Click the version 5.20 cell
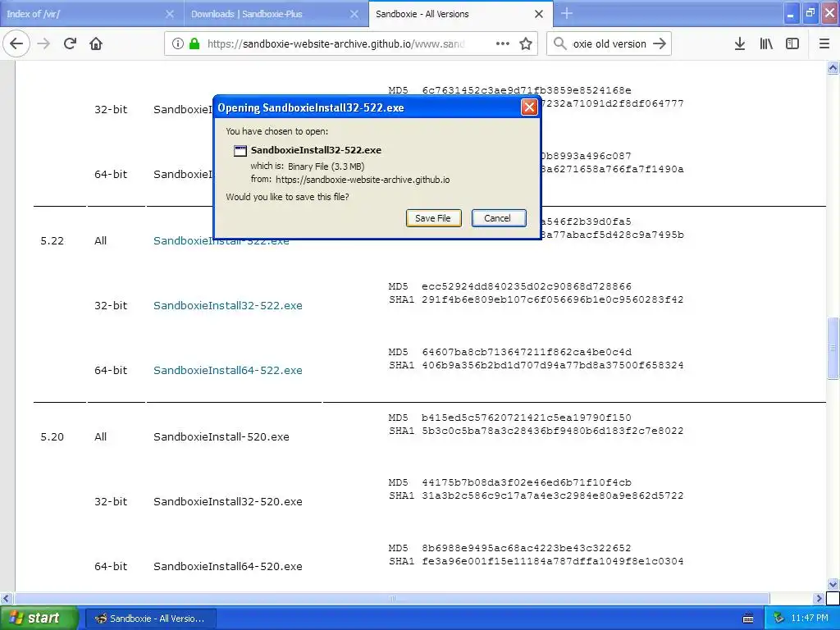Viewport: 840px width, 630px height. point(52,436)
